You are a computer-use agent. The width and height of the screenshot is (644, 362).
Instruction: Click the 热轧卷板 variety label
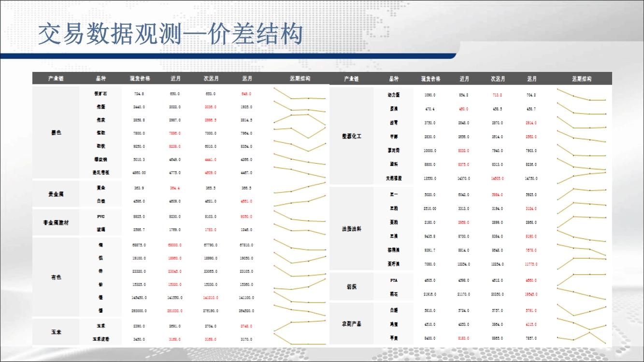[100, 172]
